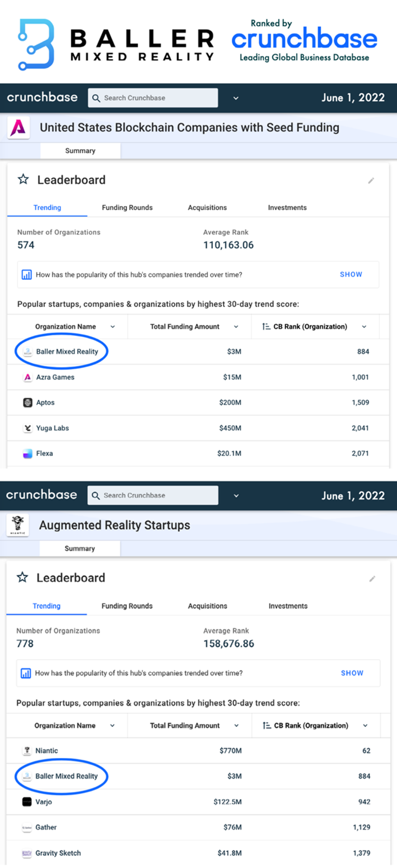Viewport: 397px width, 868px height.
Task: Click the Yuga Labs logo icon
Action: tap(28, 428)
